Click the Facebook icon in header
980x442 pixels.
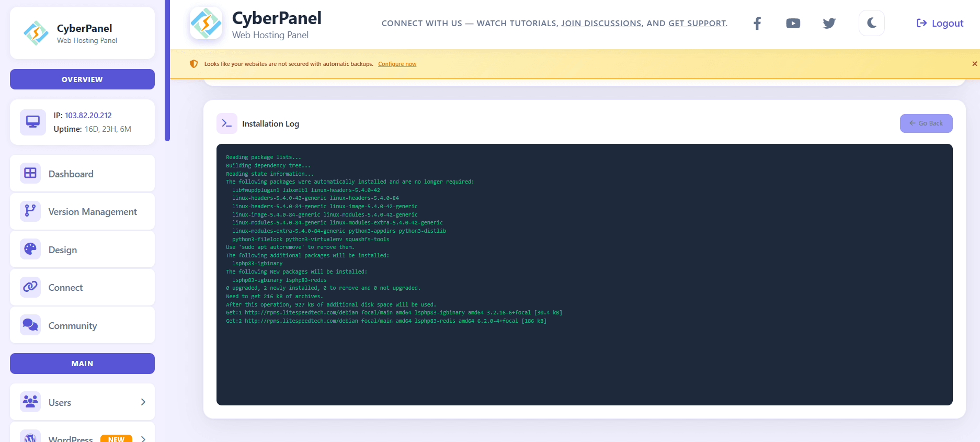757,23
